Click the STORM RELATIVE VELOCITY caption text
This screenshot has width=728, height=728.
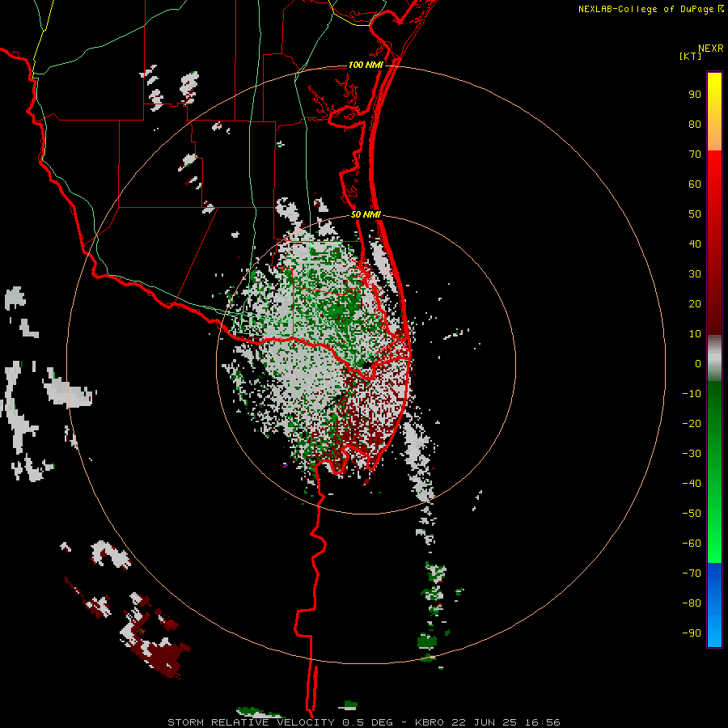[x=251, y=722]
